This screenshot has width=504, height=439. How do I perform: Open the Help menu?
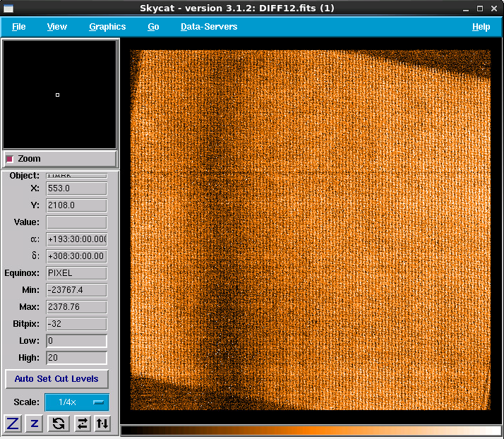coord(481,27)
